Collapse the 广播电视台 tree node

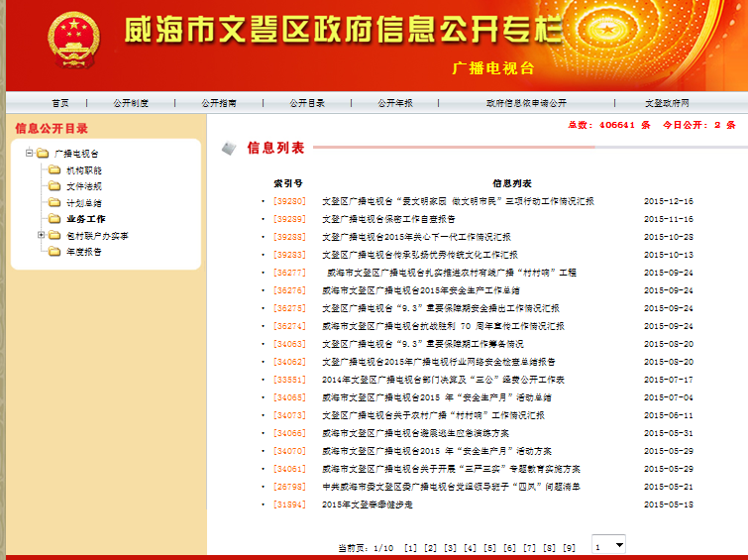[x=29, y=154]
